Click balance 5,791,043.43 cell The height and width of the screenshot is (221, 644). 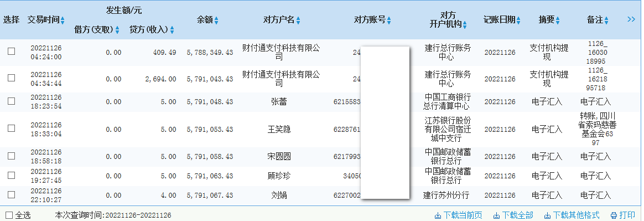pyautogui.click(x=210, y=79)
